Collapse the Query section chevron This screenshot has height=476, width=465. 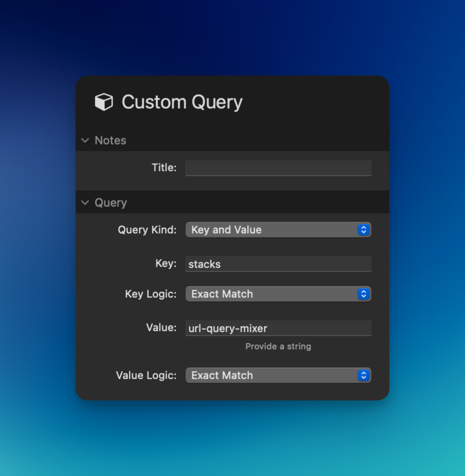(x=85, y=203)
